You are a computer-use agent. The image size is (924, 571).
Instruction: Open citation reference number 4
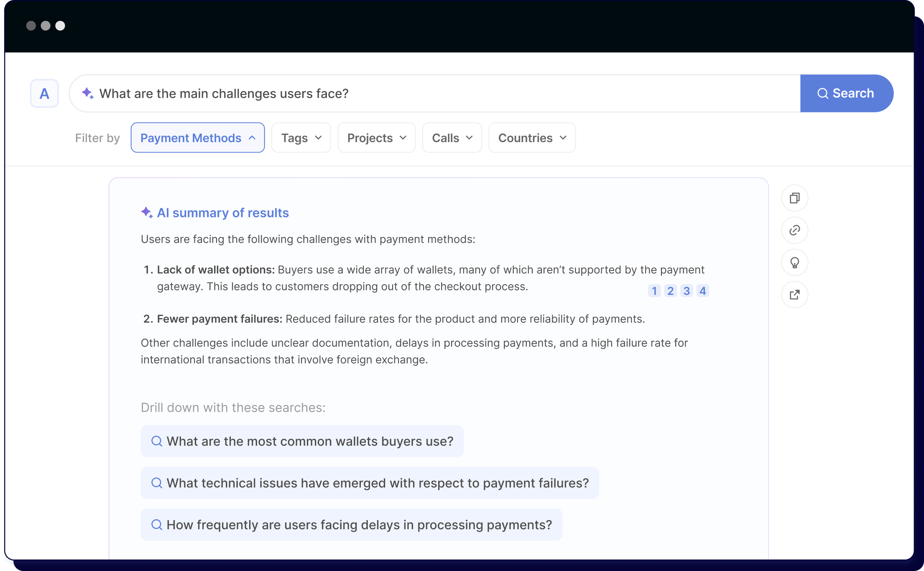tap(703, 291)
